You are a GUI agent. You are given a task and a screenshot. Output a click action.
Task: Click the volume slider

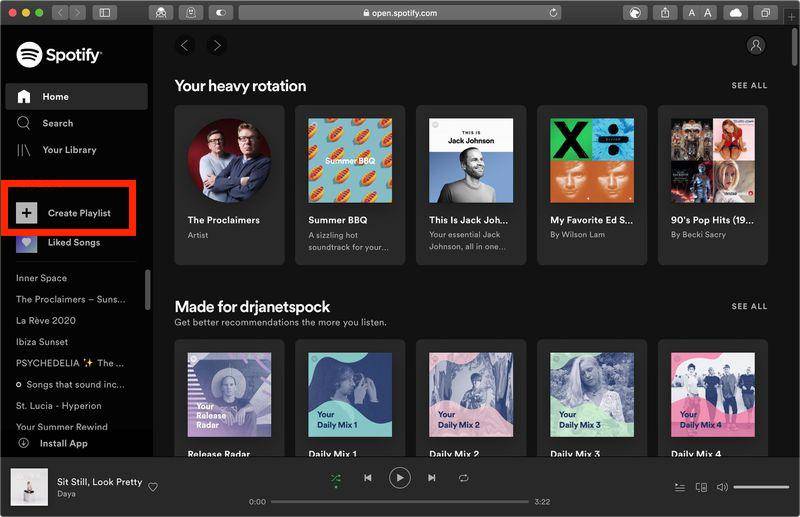tap(761, 487)
